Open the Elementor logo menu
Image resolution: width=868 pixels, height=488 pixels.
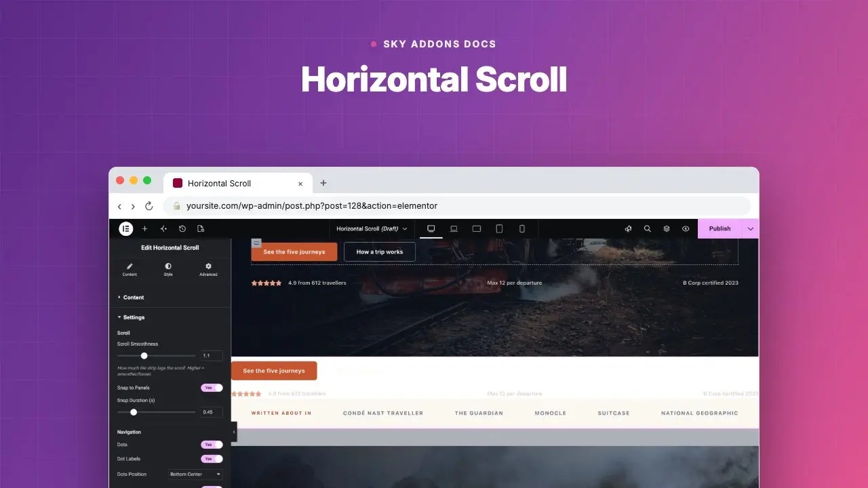click(125, 228)
